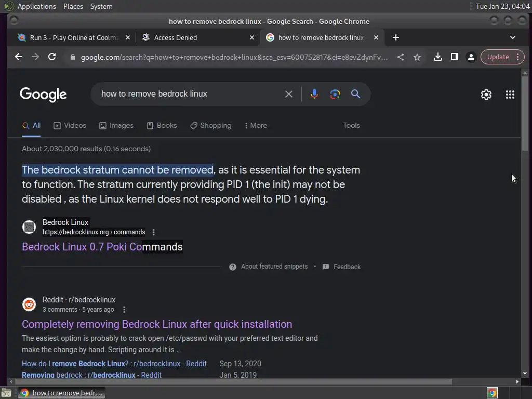Bookmark this tab with the star

tap(417, 57)
